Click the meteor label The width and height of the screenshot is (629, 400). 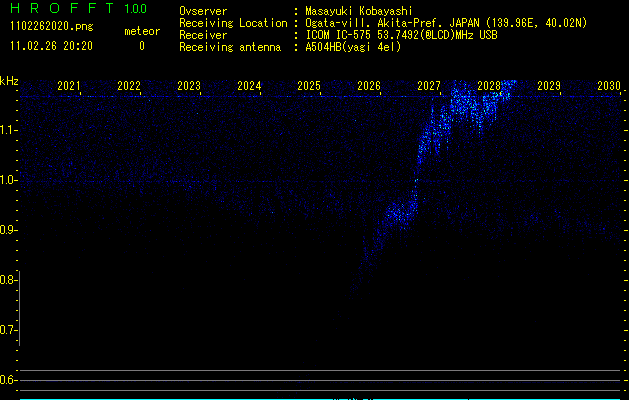pos(142,31)
